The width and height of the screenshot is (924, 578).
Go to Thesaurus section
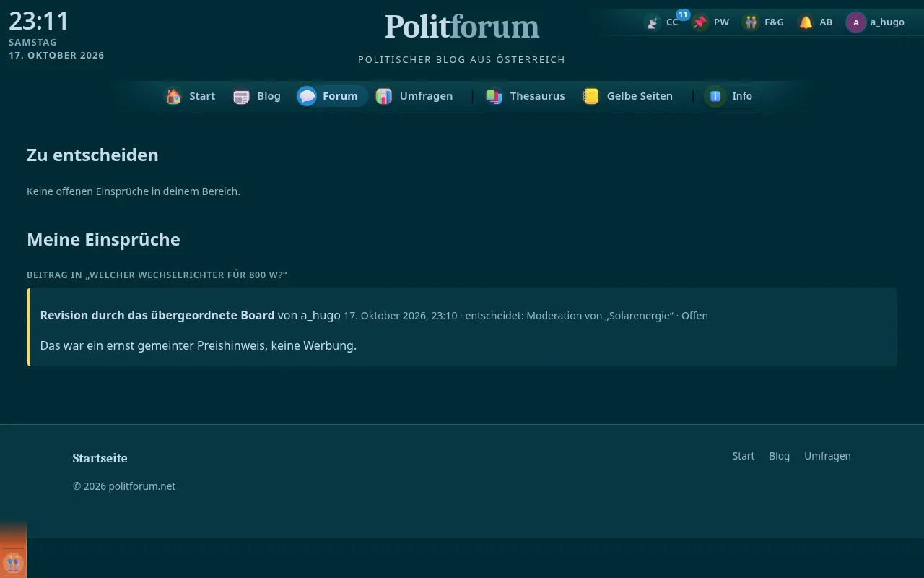[x=537, y=96]
